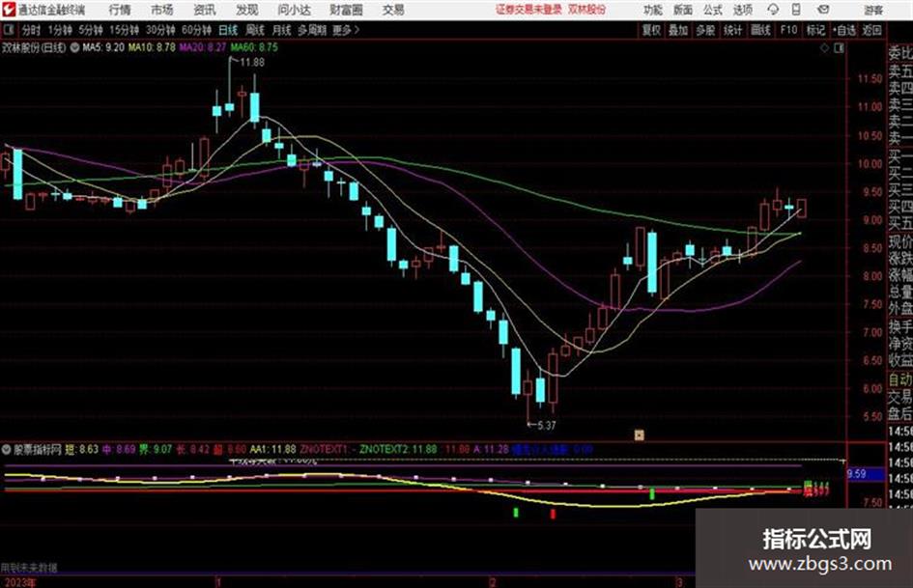Click the red 双林股份 stock name in title bar

[x=587, y=10]
